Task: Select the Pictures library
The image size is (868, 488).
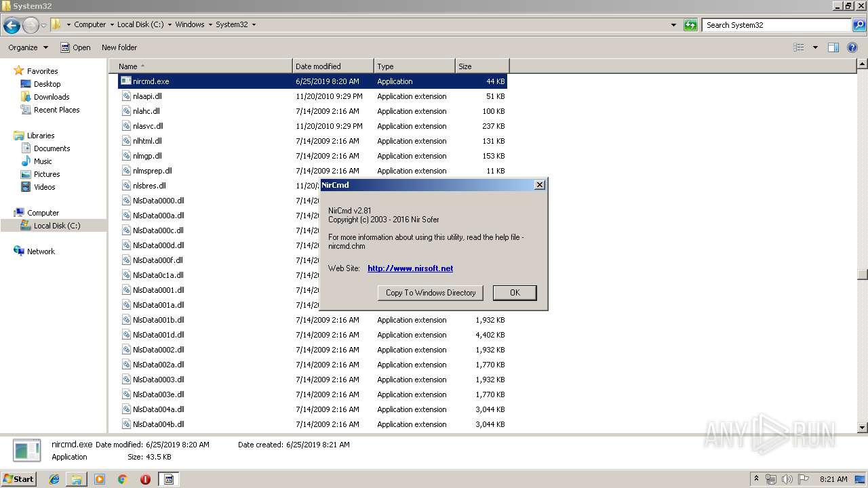Action: pyautogui.click(x=47, y=174)
